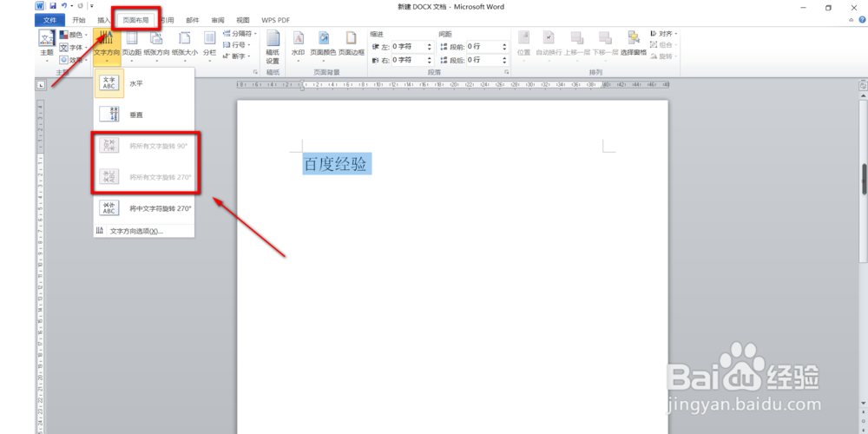This screenshot has width=868, height=434.
Task: Open 稿纸设置 manuscript paper settings
Action: [273, 48]
